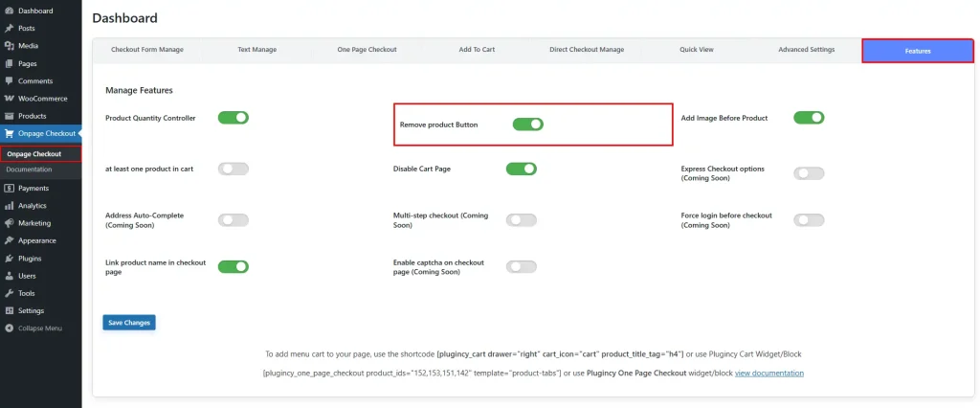Open the view documentation link
The width and height of the screenshot is (980, 408).
coord(768,373)
